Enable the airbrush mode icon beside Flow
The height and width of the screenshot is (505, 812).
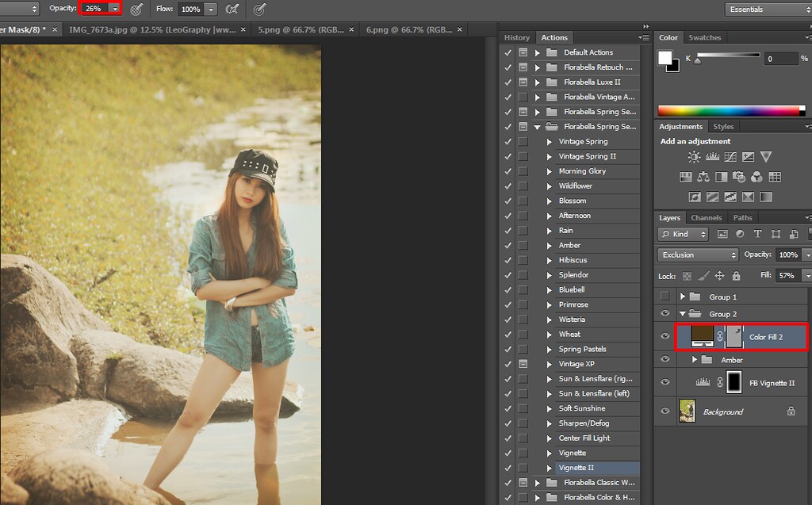click(232, 10)
